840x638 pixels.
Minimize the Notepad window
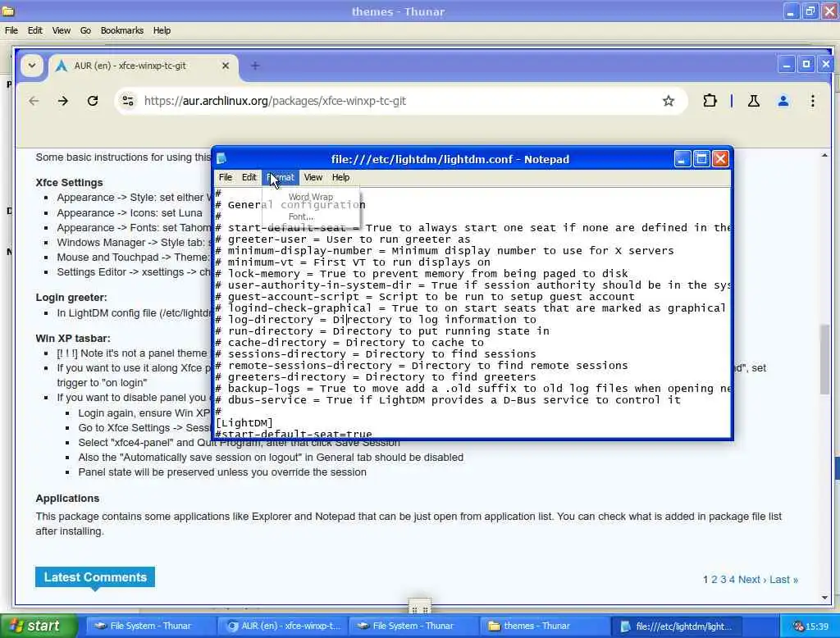coord(682,159)
